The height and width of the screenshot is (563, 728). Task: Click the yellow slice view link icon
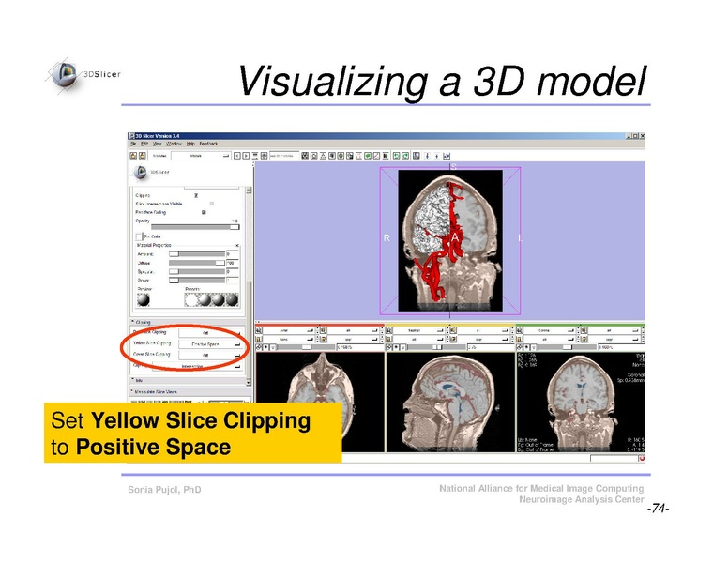coord(388,347)
